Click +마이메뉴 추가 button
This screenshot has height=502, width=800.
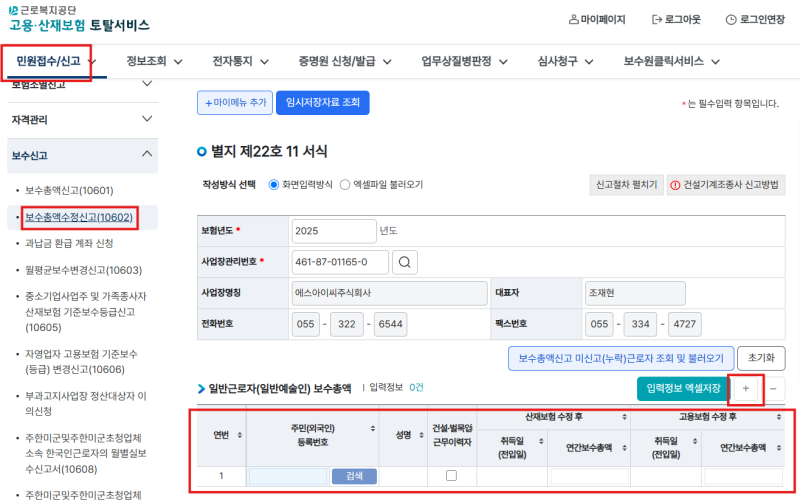(235, 103)
